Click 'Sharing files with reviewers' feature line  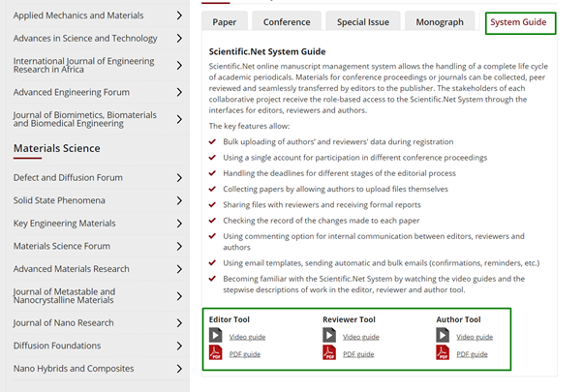click(322, 205)
